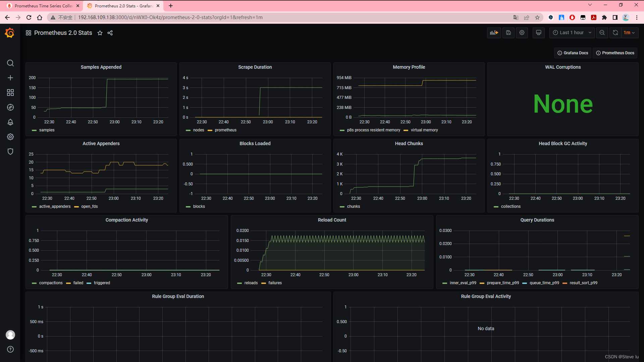Open the Samples Appended panel title menu

point(101,67)
